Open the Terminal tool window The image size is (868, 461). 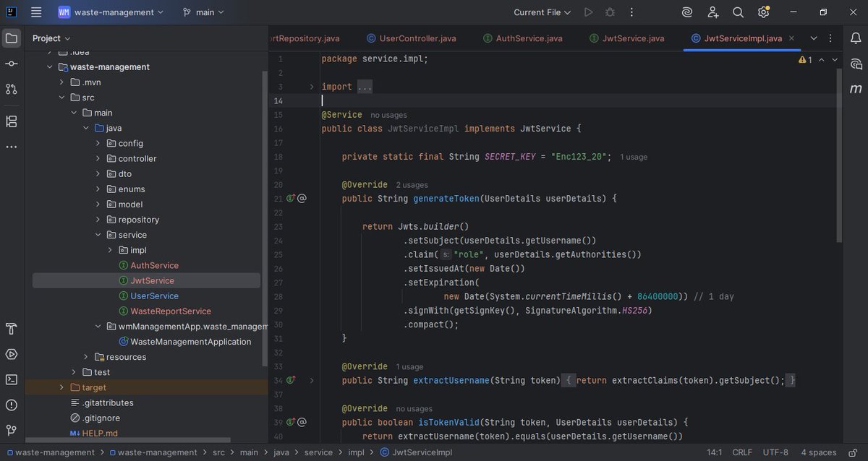tap(12, 379)
